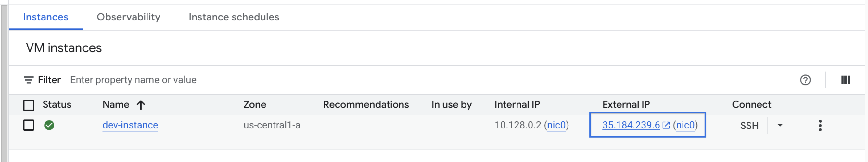Image resolution: width=868 pixels, height=162 pixels.
Task: Click the nic0 link next to internal IP
Action: click(x=556, y=125)
